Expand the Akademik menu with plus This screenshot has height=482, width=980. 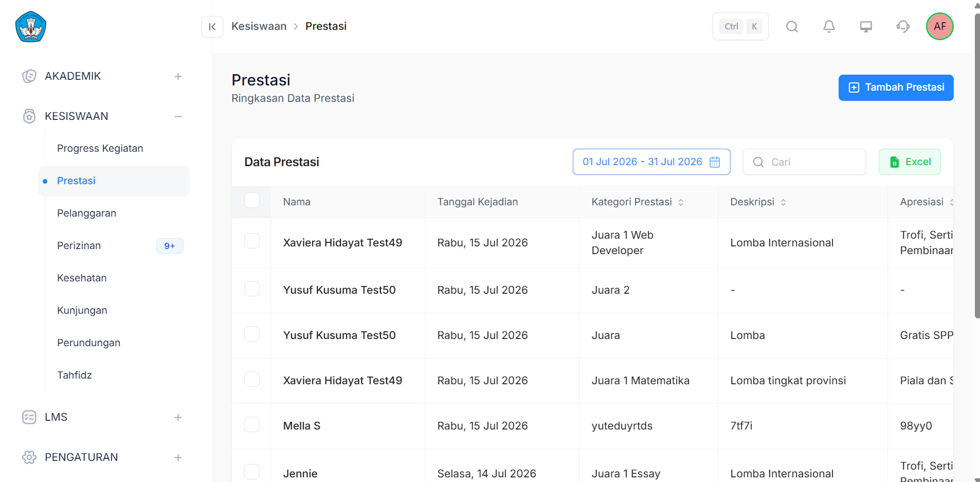[x=178, y=77]
